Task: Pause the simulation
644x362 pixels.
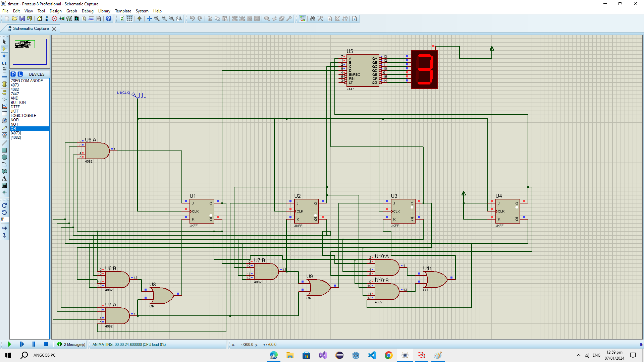Action: pos(34,344)
